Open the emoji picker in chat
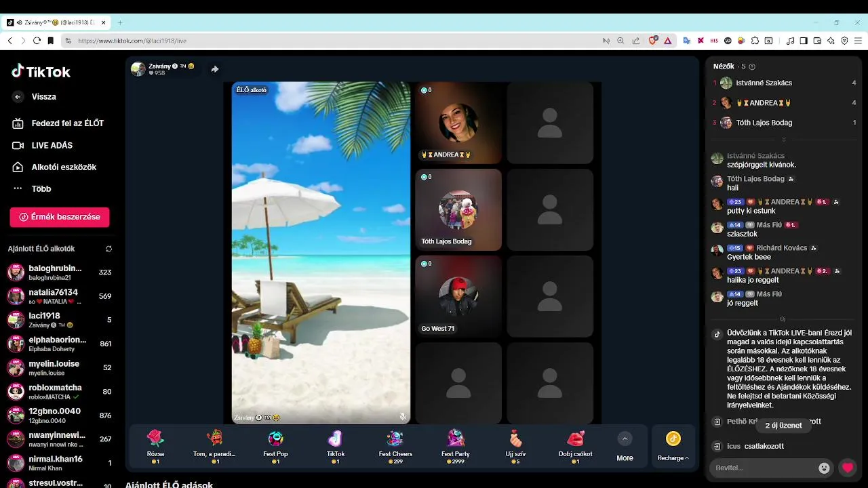 pyautogui.click(x=824, y=468)
